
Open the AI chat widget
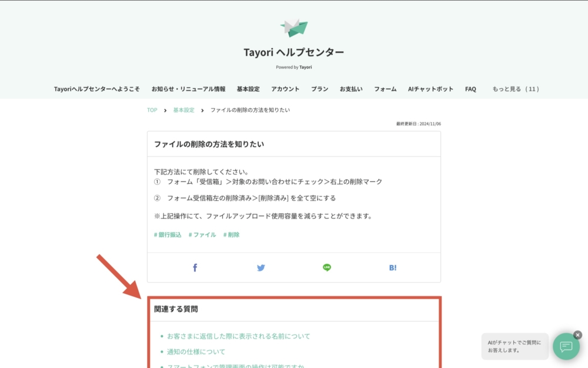(566, 346)
